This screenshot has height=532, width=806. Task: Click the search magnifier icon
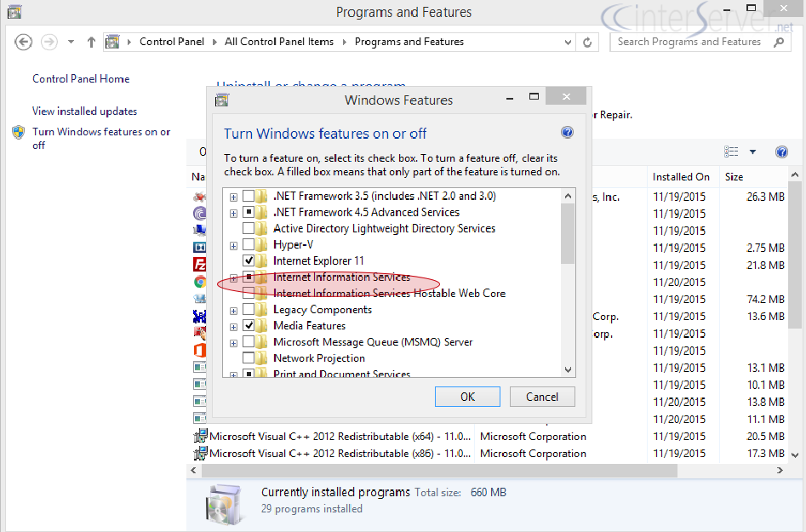pyautogui.click(x=780, y=42)
